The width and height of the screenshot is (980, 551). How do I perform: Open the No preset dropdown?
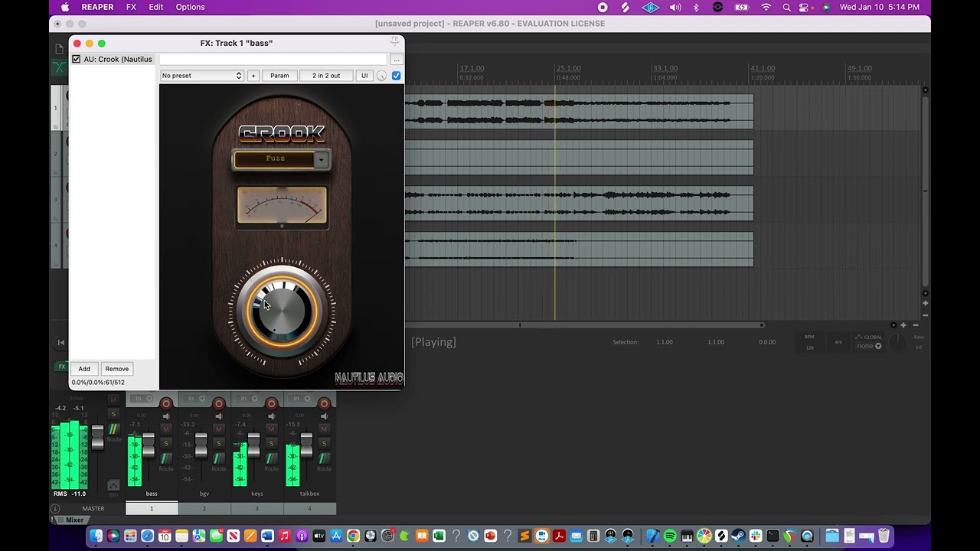pos(201,76)
